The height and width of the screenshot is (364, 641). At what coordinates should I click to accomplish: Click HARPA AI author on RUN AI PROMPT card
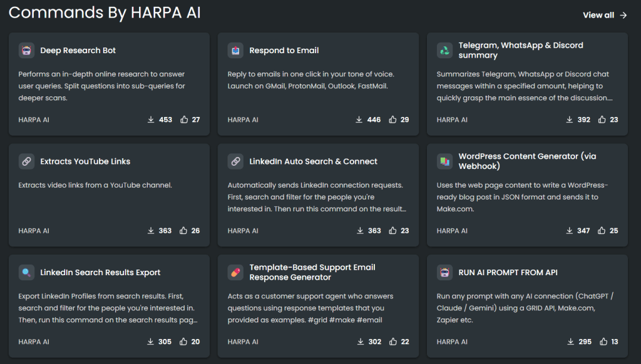452,341
